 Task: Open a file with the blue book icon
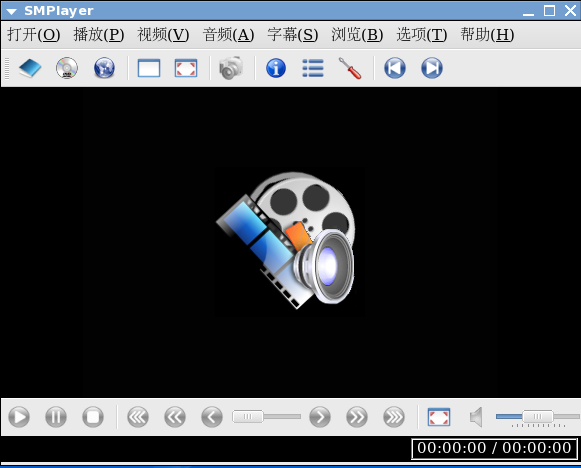[30, 68]
